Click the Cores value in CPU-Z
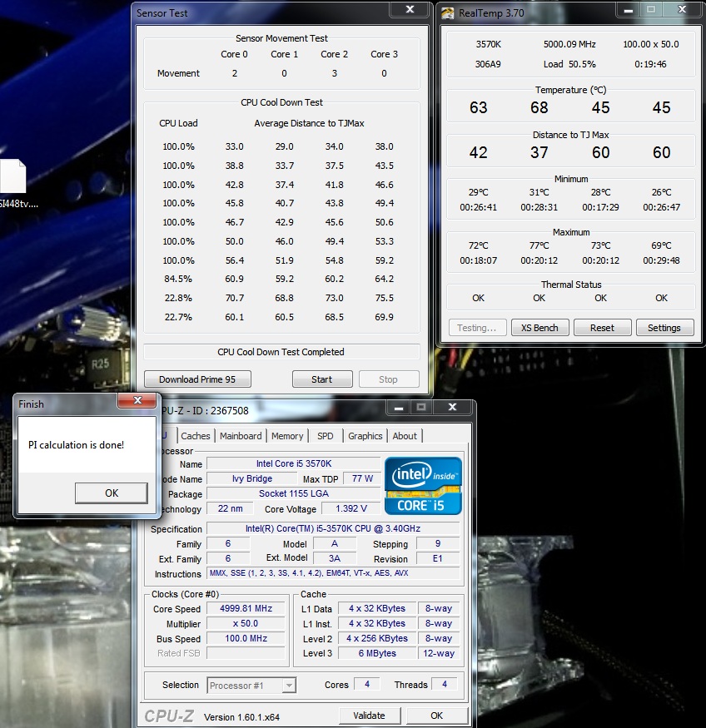The height and width of the screenshot is (728, 706). click(367, 685)
